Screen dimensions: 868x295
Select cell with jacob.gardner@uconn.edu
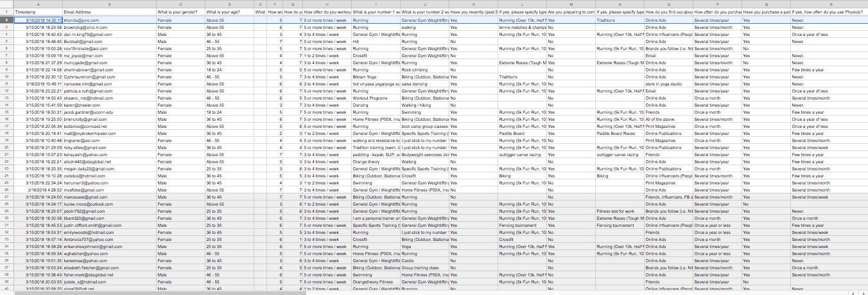tap(108, 112)
